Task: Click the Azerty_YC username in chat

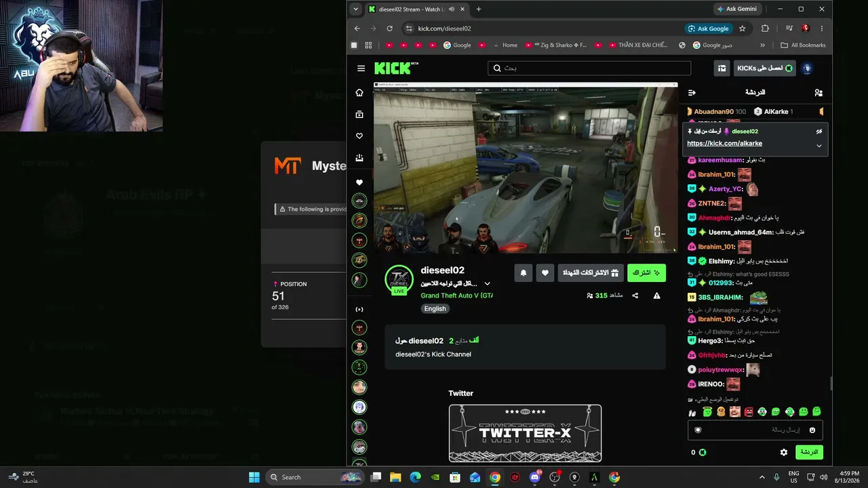Action: [x=726, y=189]
